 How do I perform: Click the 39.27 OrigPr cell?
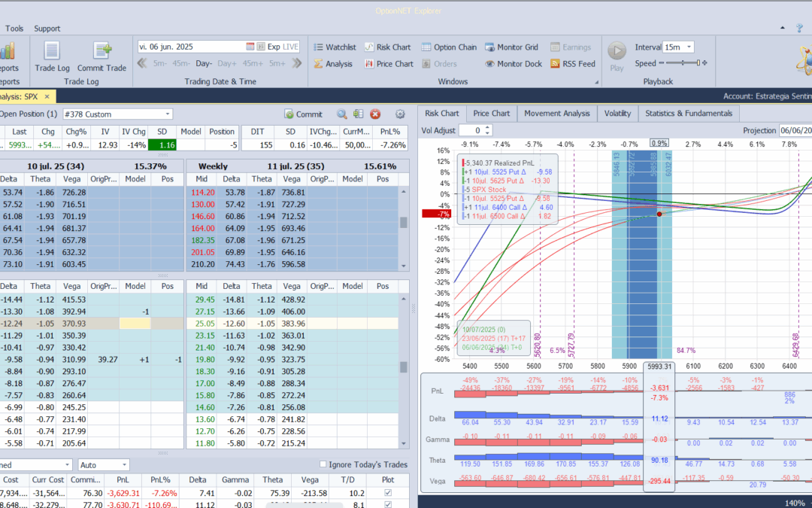pos(104,359)
